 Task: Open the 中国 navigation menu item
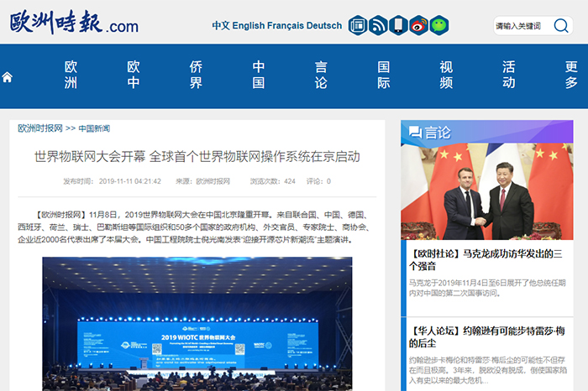259,75
